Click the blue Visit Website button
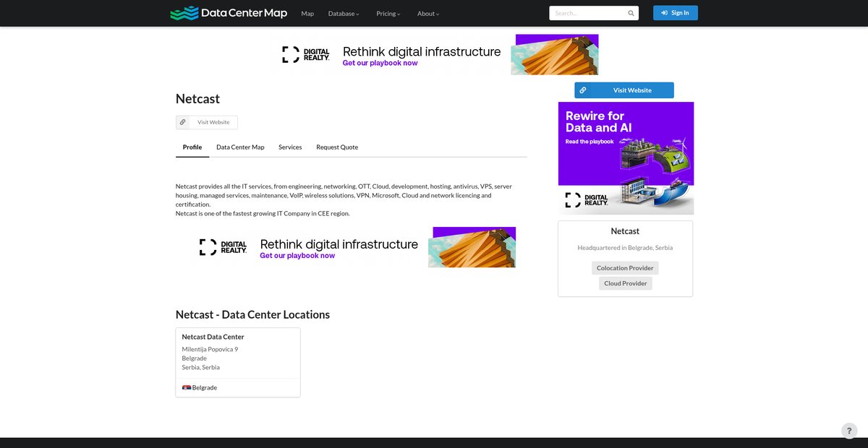 click(624, 90)
